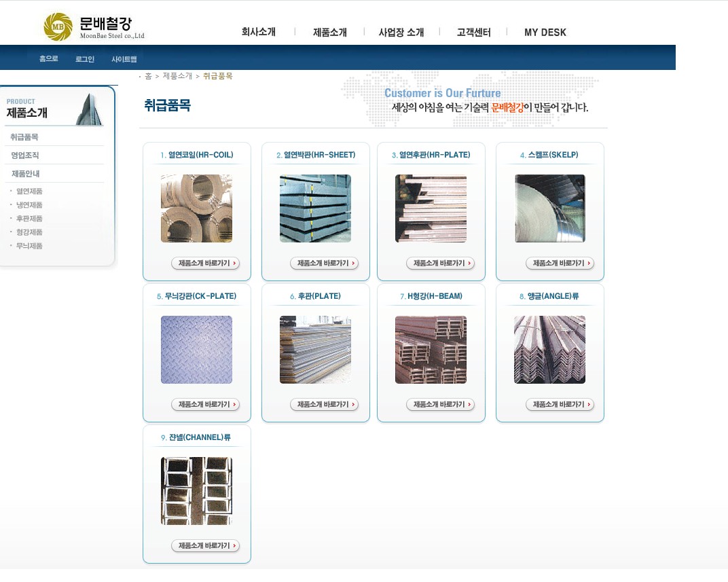Viewport: 728px width, 582px height.
Task: Click the HR-COIL product image
Action: [x=196, y=208]
